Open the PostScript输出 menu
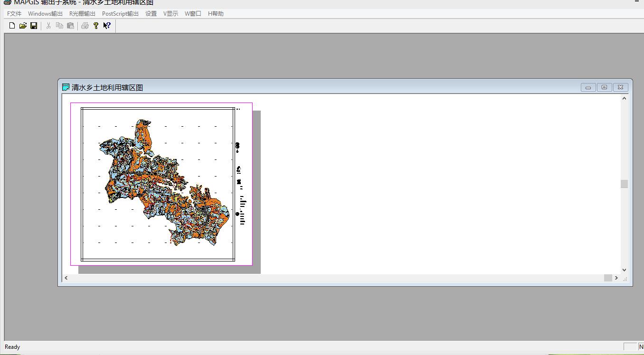The image size is (644, 355). [x=120, y=14]
